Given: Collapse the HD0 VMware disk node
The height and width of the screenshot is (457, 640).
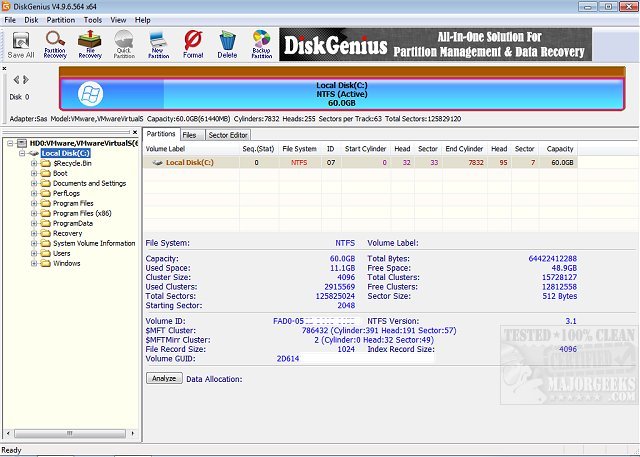Looking at the screenshot, I should pos(10,143).
